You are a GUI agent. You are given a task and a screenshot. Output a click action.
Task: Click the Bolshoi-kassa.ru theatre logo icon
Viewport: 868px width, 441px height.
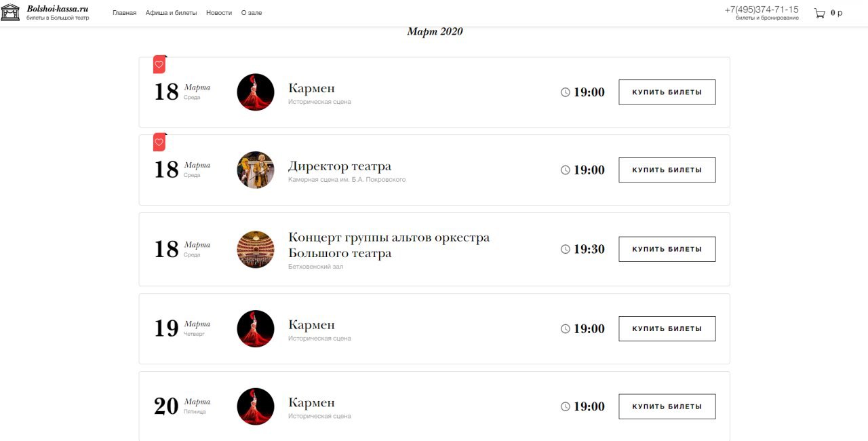tap(10, 12)
